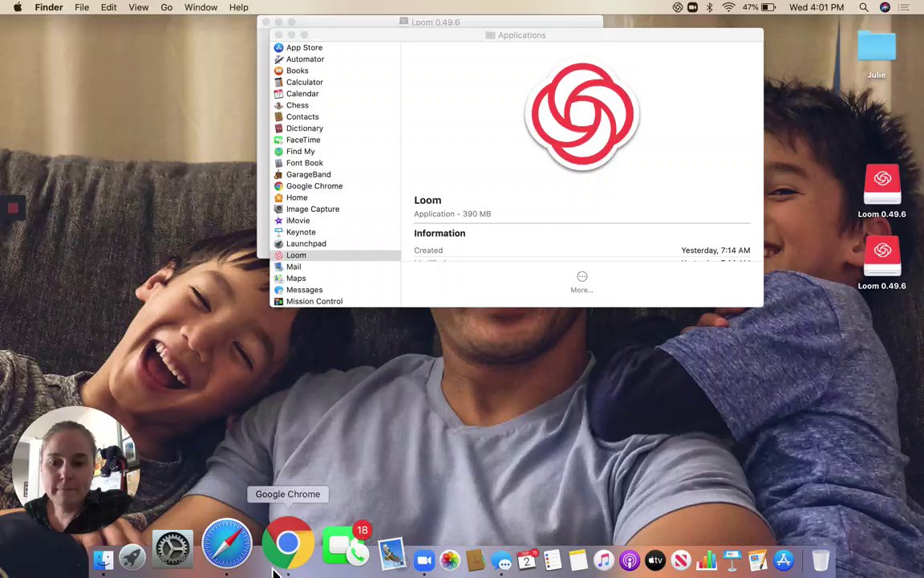Select Google Chrome in Applications list
The image size is (924, 578).
[x=335, y=185]
